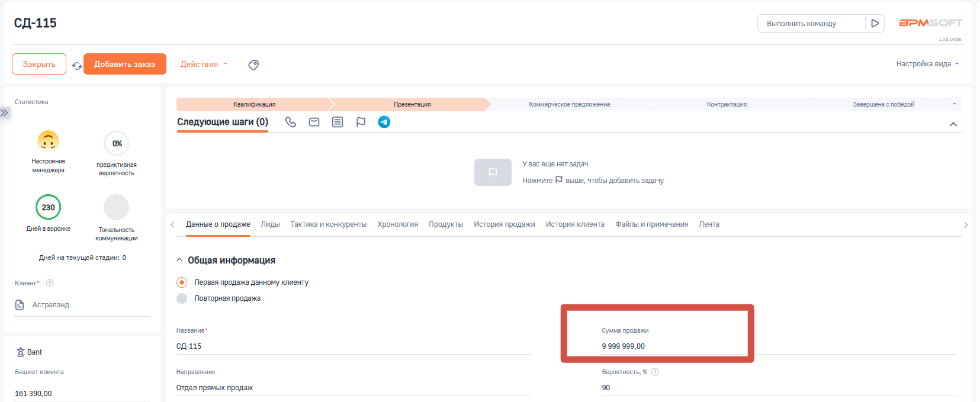The height and width of the screenshot is (402, 980).
Task: Click the Закрыть button
Action: [39, 64]
